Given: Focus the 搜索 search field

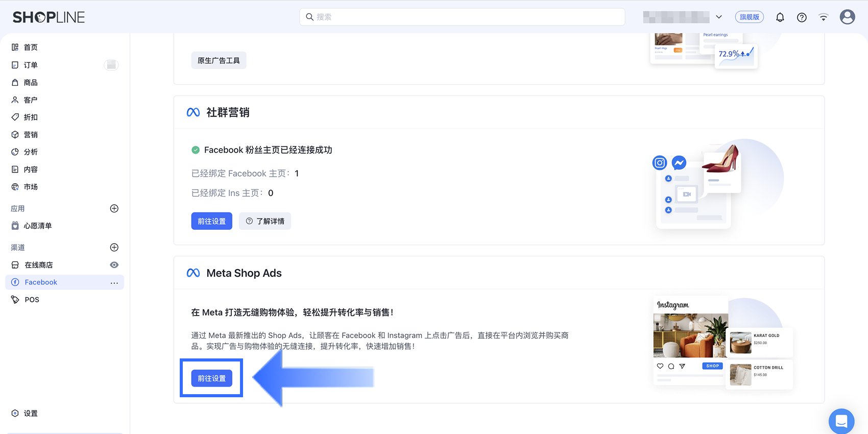Looking at the screenshot, I should click(462, 17).
